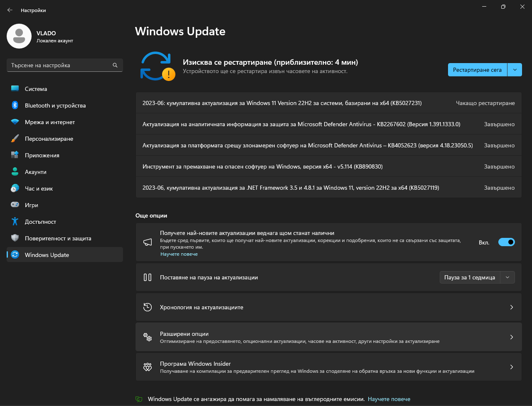Click the Хронология на актуализациите label
This screenshot has height=406, width=532.
(202, 307)
